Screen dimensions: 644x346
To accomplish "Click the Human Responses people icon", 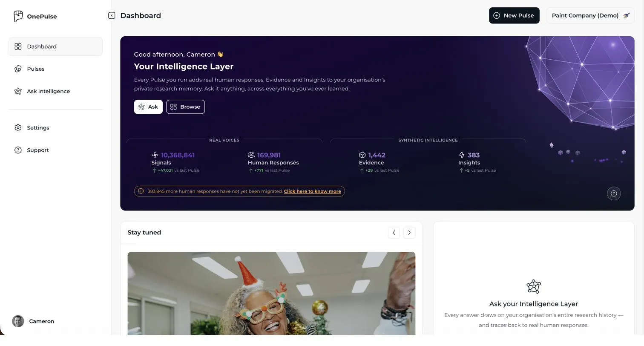I will pyautogui.click(x=251, y=155).
